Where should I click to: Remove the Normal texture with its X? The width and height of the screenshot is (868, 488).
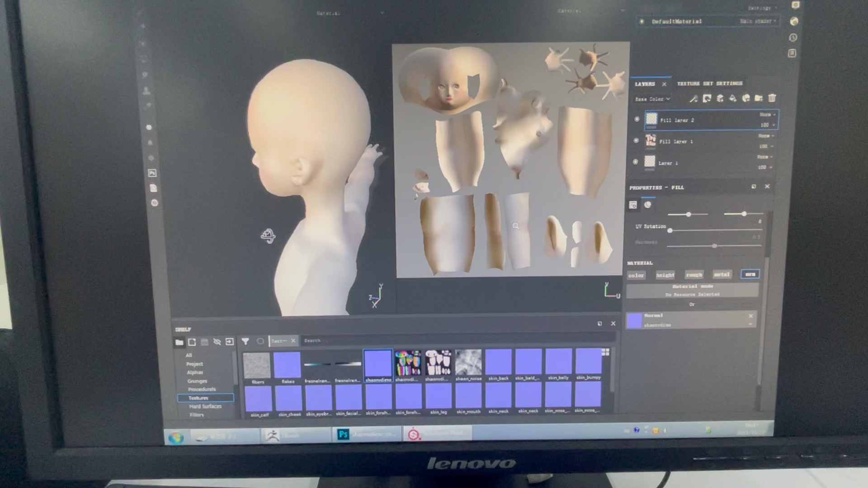point(750,316)
